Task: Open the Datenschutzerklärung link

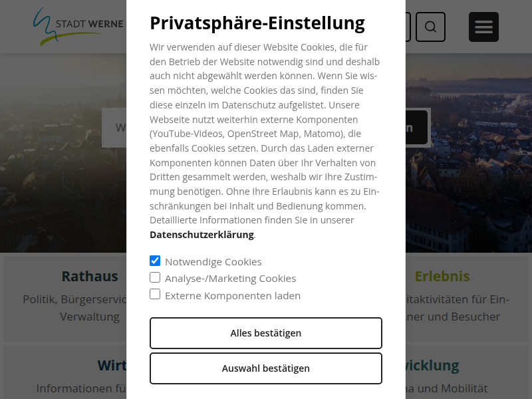Action: (x=201, y=234)
